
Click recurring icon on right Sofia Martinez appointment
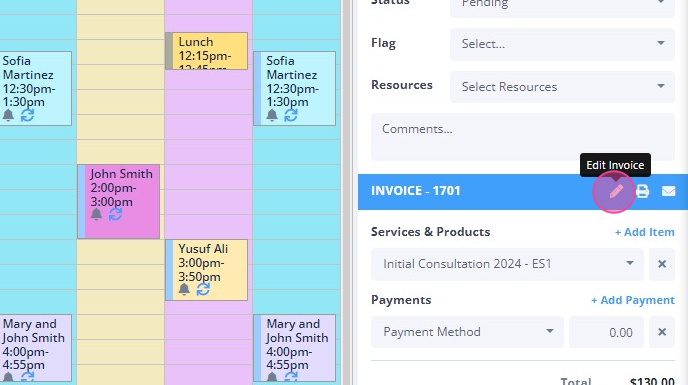click(290, 115)
